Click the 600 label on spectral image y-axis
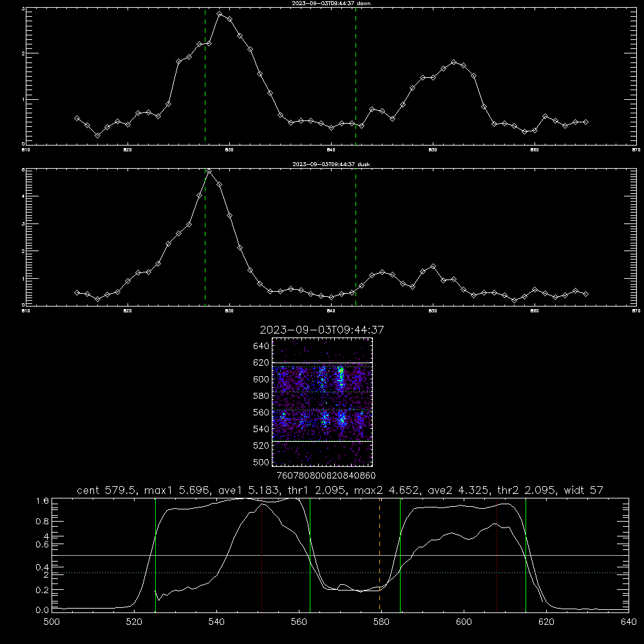Image resolution: width=644 pixels, height=644 pixels. coord(261,379)
